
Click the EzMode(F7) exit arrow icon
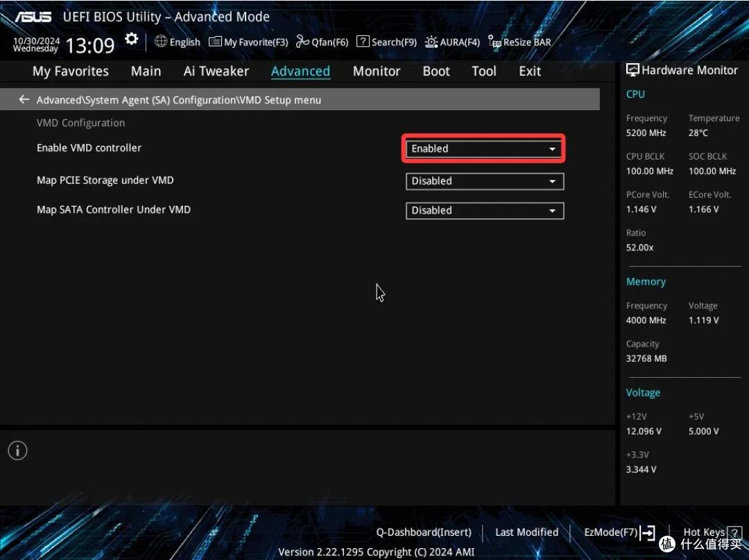[647, 532]
